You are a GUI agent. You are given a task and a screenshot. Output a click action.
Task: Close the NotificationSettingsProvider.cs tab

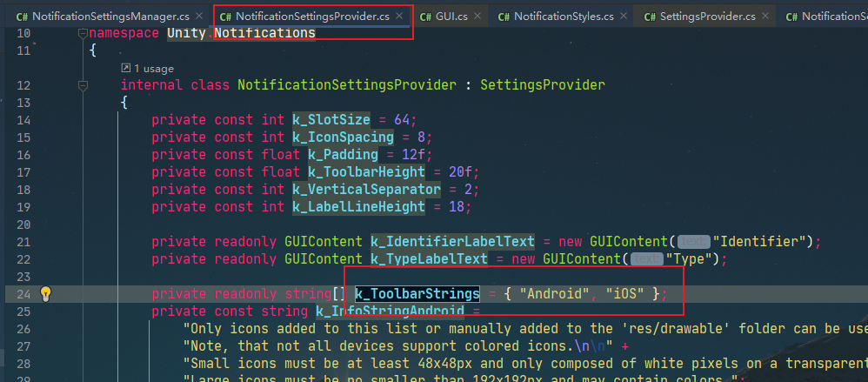pos(400,16)
